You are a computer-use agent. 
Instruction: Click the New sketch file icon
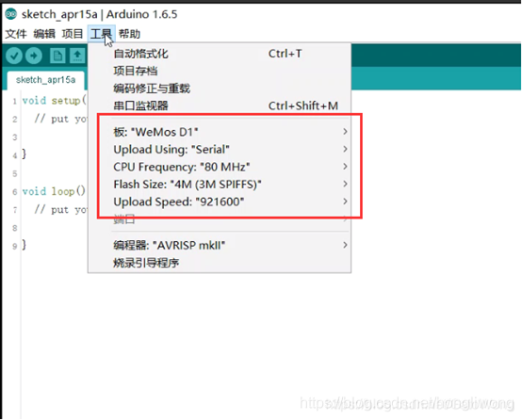point(57,56)
